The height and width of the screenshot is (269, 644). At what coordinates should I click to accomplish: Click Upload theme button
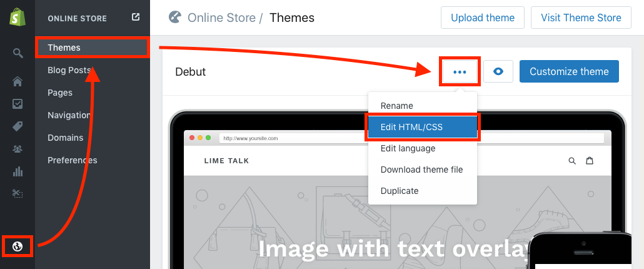[x=483, y=18]
